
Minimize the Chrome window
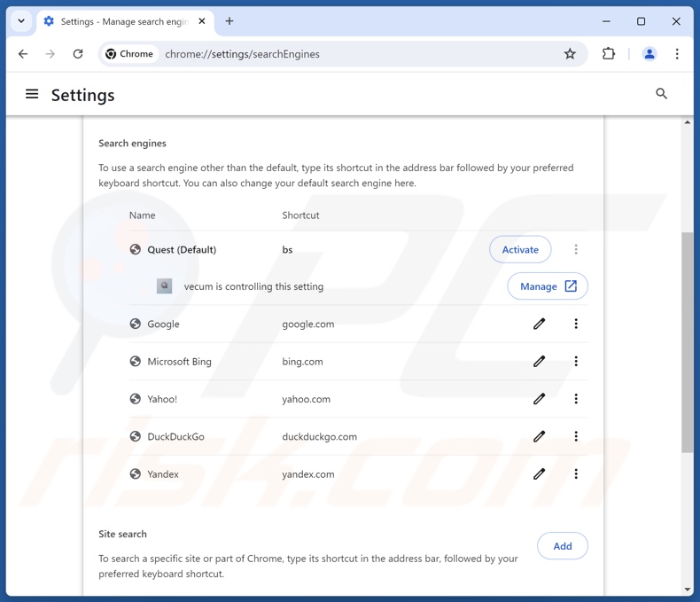(606, 21)
